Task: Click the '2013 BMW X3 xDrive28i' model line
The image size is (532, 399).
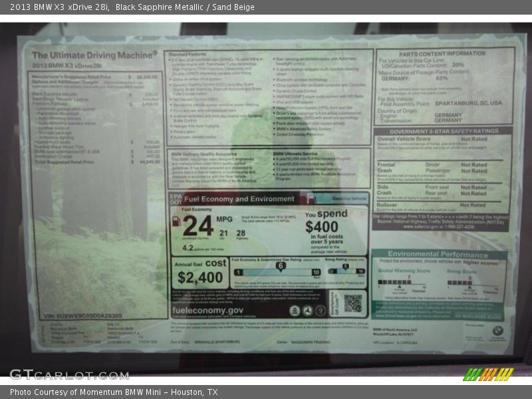Action: 67,65
